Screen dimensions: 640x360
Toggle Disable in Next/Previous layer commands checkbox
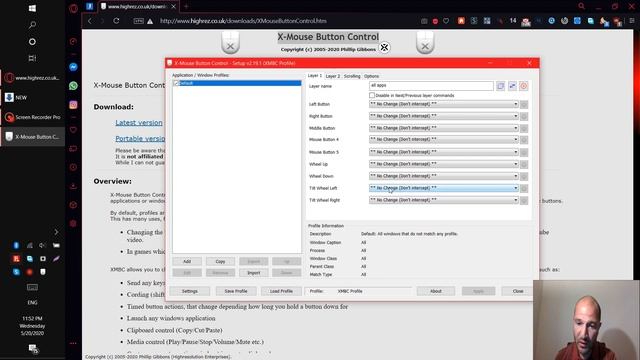pos(372,95)
